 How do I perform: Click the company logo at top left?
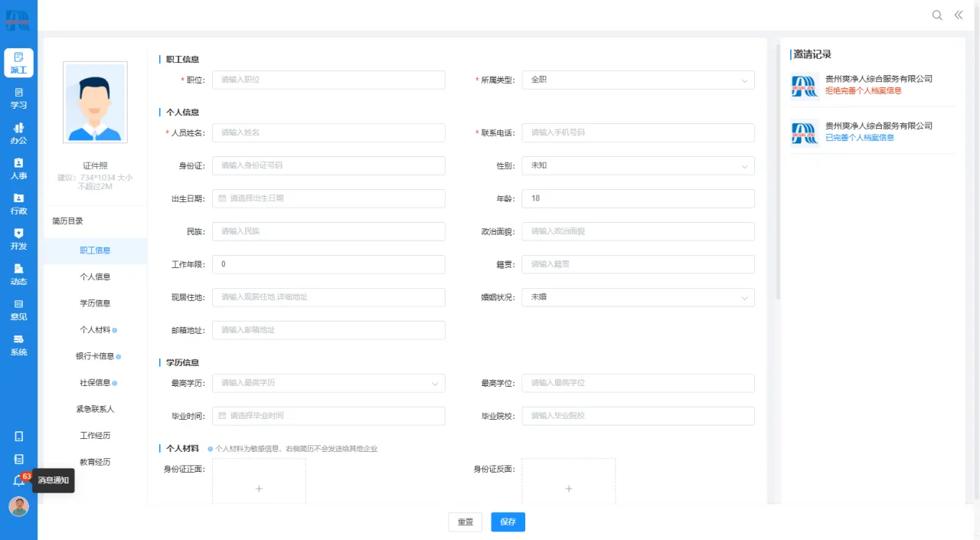click(18, 19)
